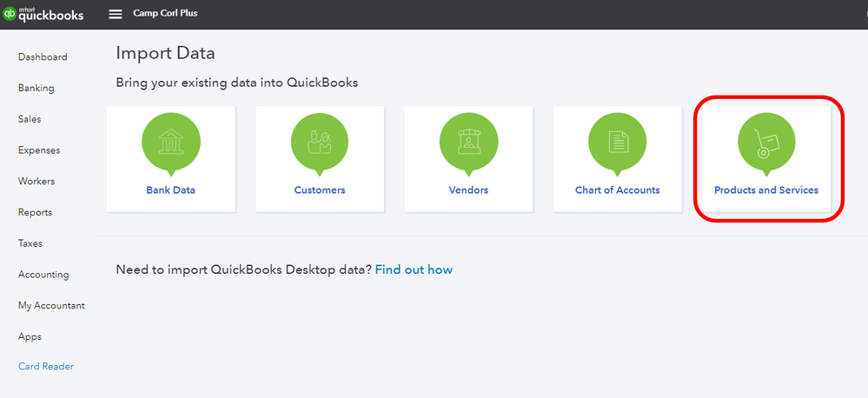
Task: Click the Chart of Accounts document icon
Action: (617, 142)
